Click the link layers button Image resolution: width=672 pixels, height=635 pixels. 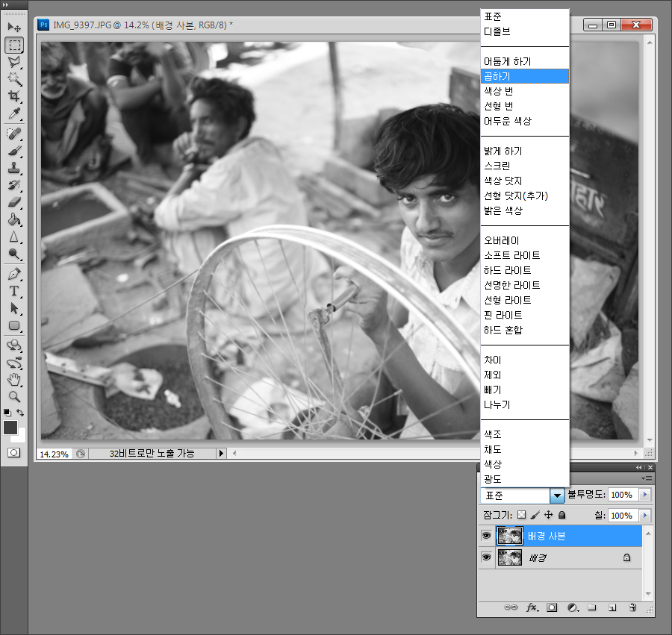tap(511, 607)
